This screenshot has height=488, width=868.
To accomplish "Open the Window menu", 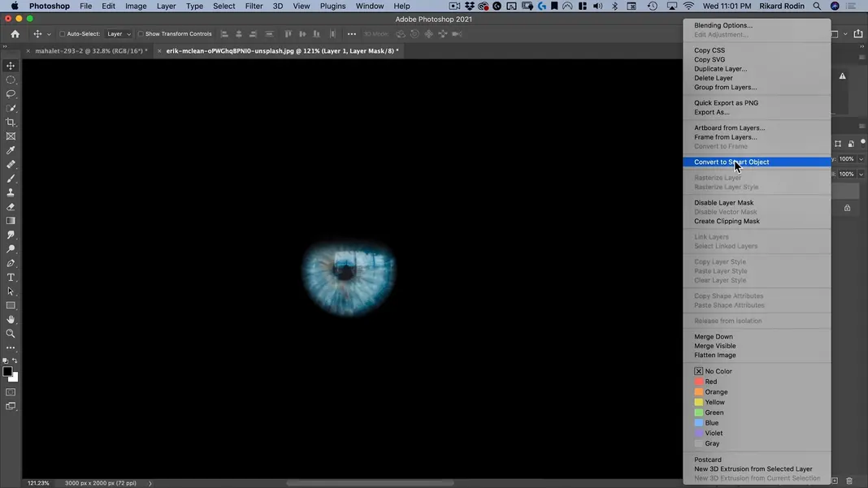I will 369,6.
